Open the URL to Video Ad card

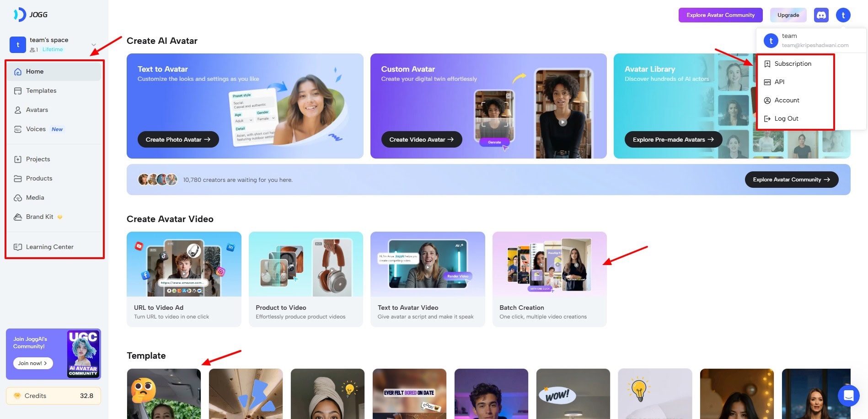point(184,279)
